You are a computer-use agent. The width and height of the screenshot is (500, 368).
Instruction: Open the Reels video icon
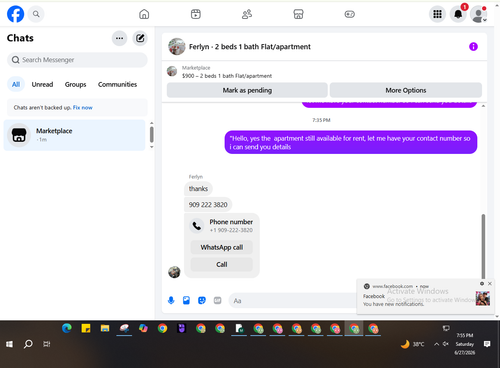[196, 14]
